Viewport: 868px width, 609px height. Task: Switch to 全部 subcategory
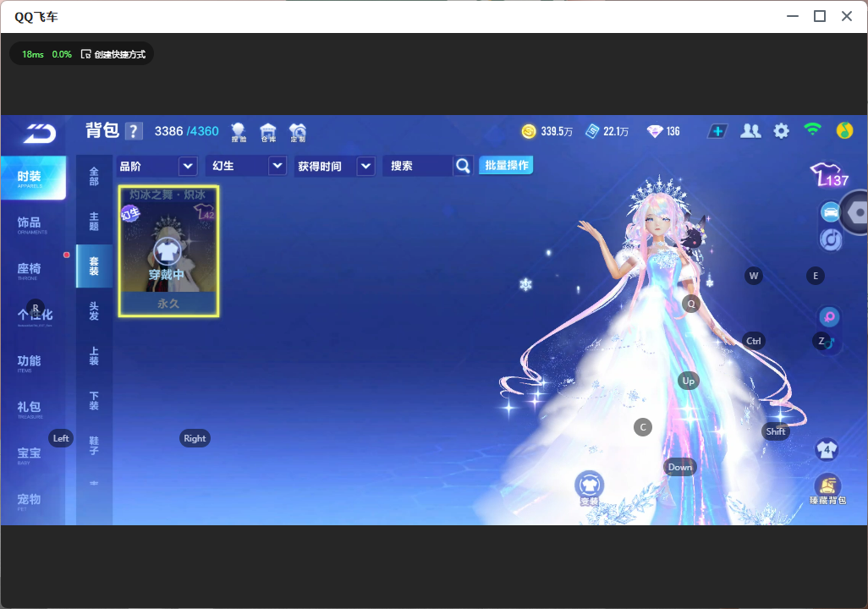pos(94,176)
